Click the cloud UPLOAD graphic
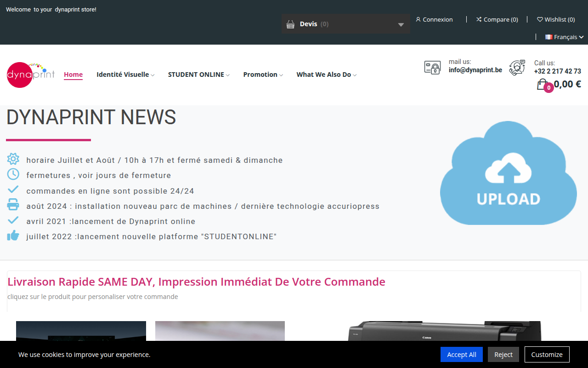 click(508, 173)
